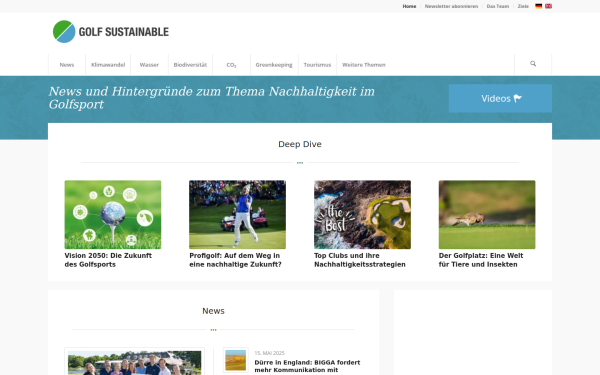Viewport: 600px width, 375px height.
Task: Open the Tourismus menu item
Action: (317, 65)
